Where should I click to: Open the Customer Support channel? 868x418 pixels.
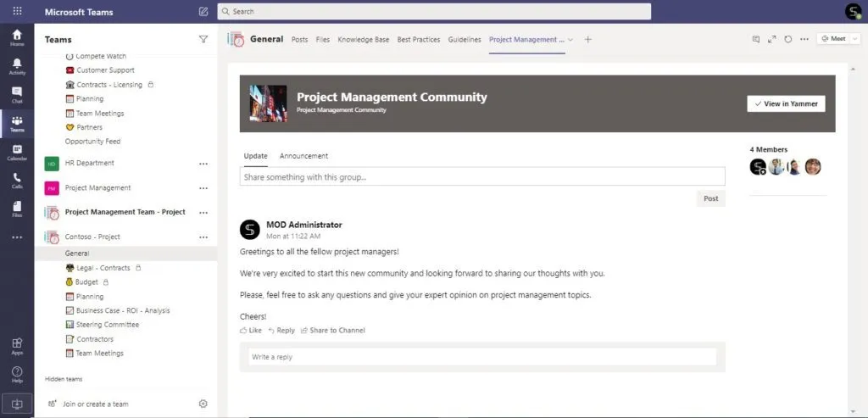coord(100,70)
